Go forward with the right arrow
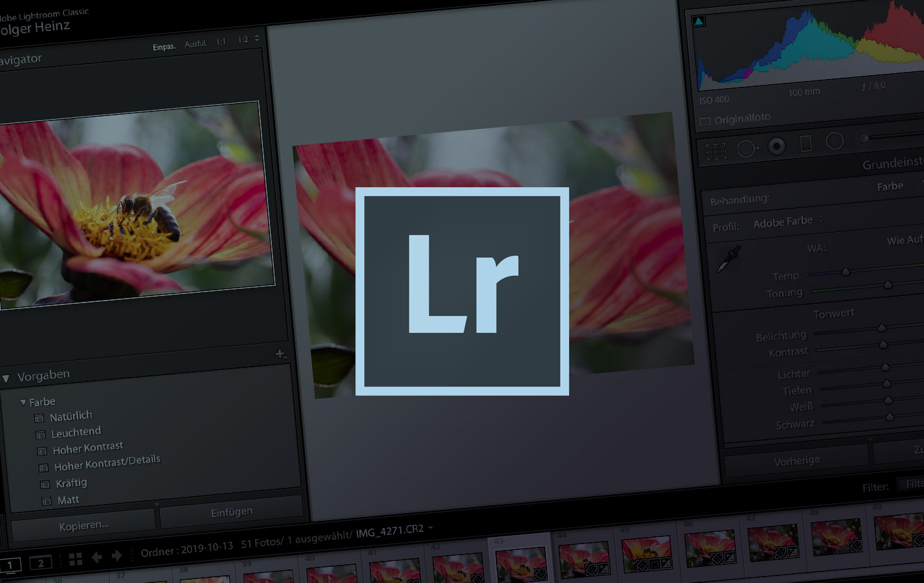Screen dimensions: 924x583 click(117, 556)
